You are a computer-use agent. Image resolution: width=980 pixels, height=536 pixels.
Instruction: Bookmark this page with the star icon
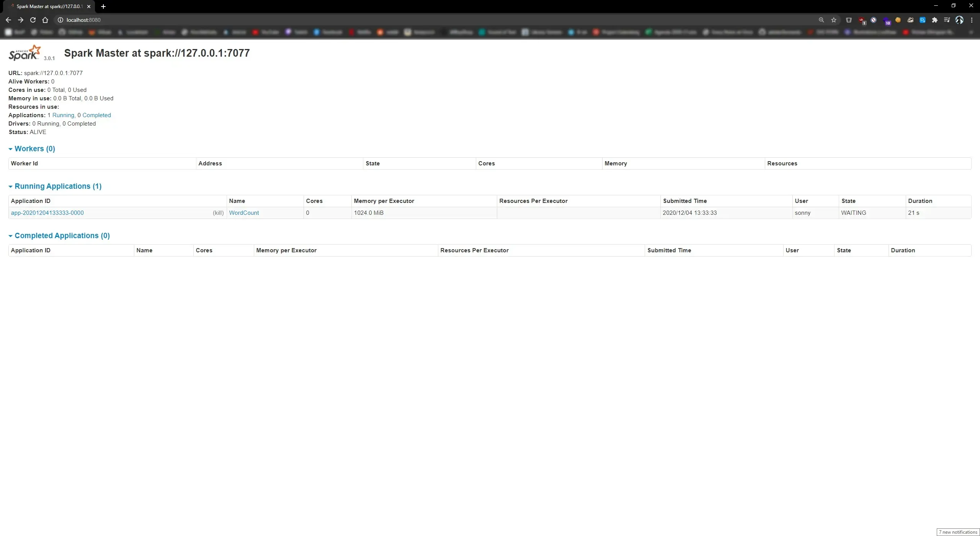[834, 20]
